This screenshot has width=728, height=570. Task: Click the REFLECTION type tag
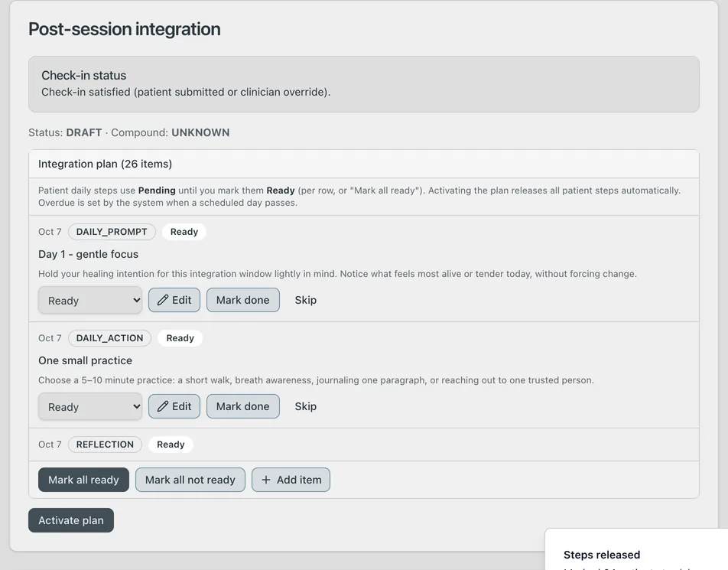(x=105, y=445)
